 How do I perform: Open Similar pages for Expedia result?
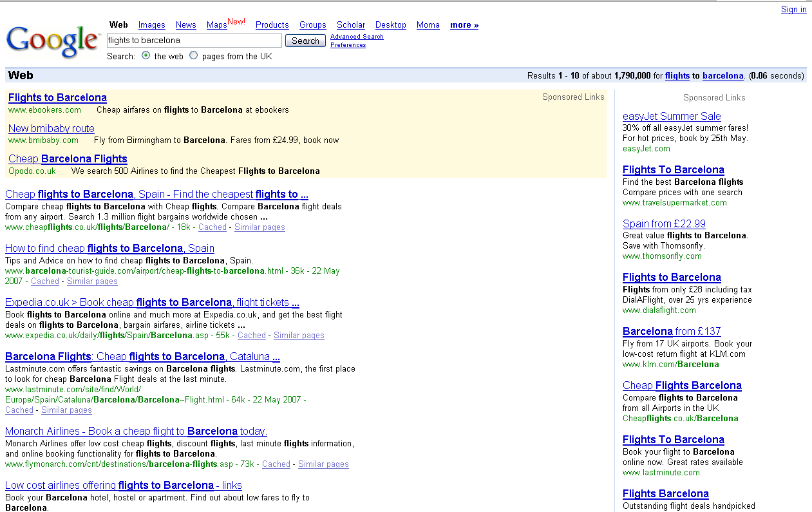(299, 336)
